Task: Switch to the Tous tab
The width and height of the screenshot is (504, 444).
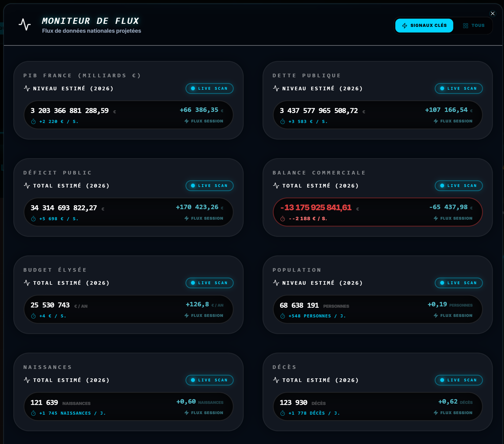Action: point(474,25)
